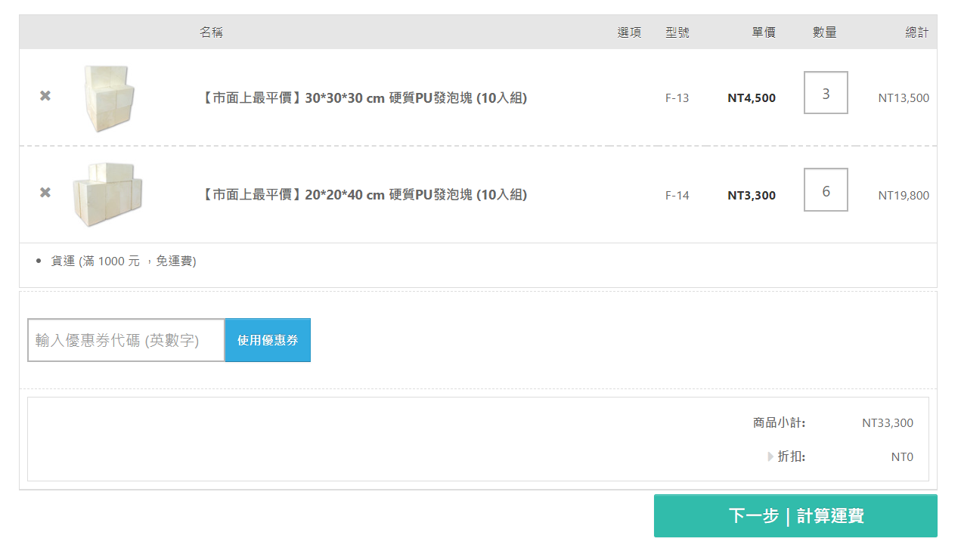This screenshot has width=961, height=560.
Task: Click the quantity box showing 3
Action: [826, 93]
